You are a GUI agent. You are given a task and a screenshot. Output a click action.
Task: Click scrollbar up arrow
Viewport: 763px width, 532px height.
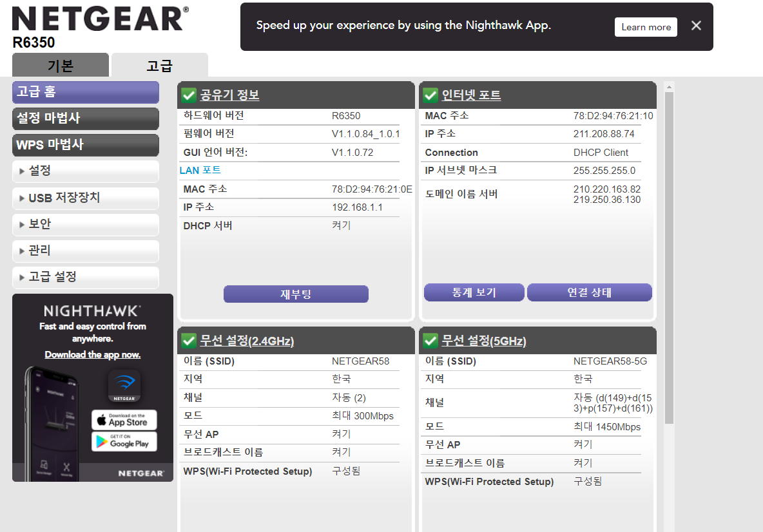click(x=669, y=87)
